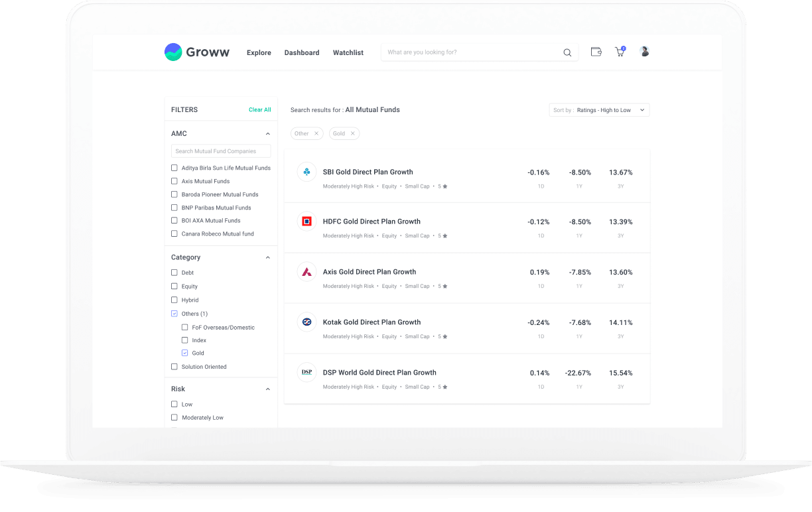Remove the Other filter chip
Viewport: 812px width, 512px height.
click(316, 134)
